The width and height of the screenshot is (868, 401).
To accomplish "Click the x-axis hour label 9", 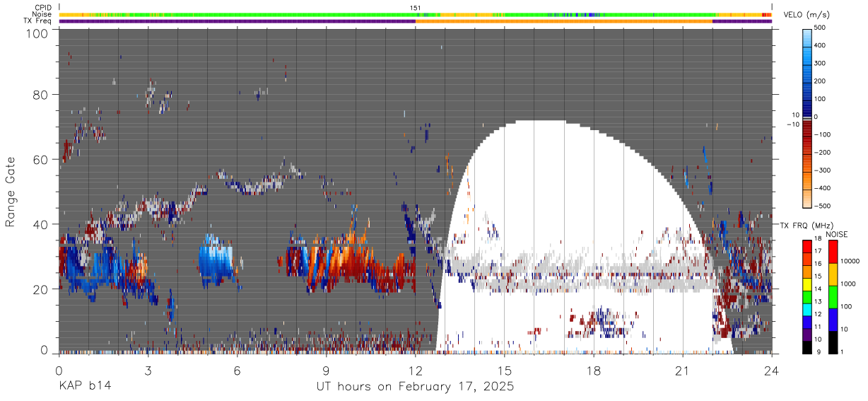I will [x=326, y=370].
